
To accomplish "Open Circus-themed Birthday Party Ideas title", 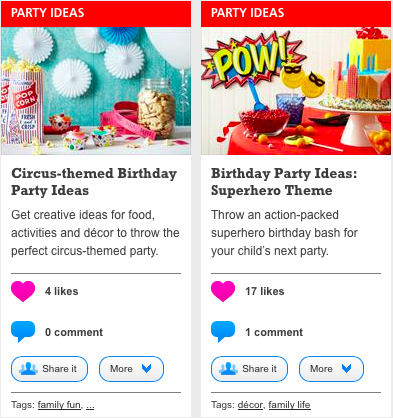I will 94,182.
